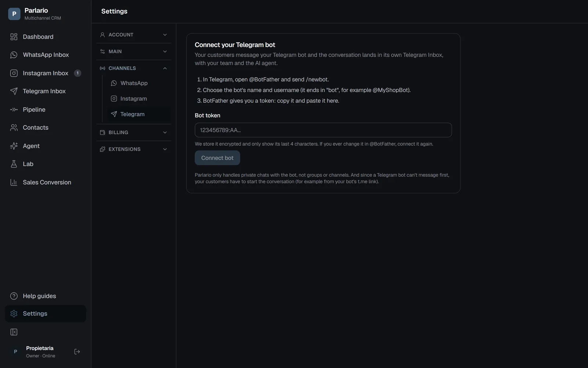Go to Dashboard label in sidebar
Screen dimensions: 588x368
pos(38,37)
